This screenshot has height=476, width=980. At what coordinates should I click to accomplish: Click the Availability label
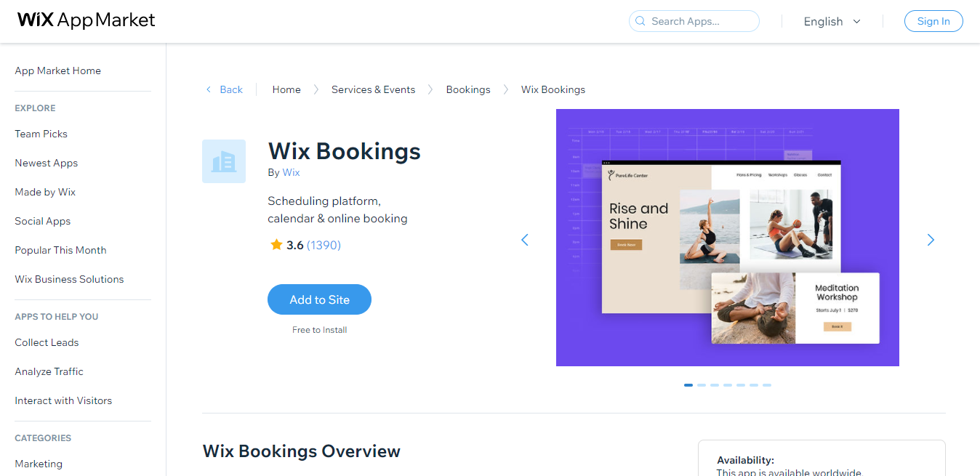[745, 460]
